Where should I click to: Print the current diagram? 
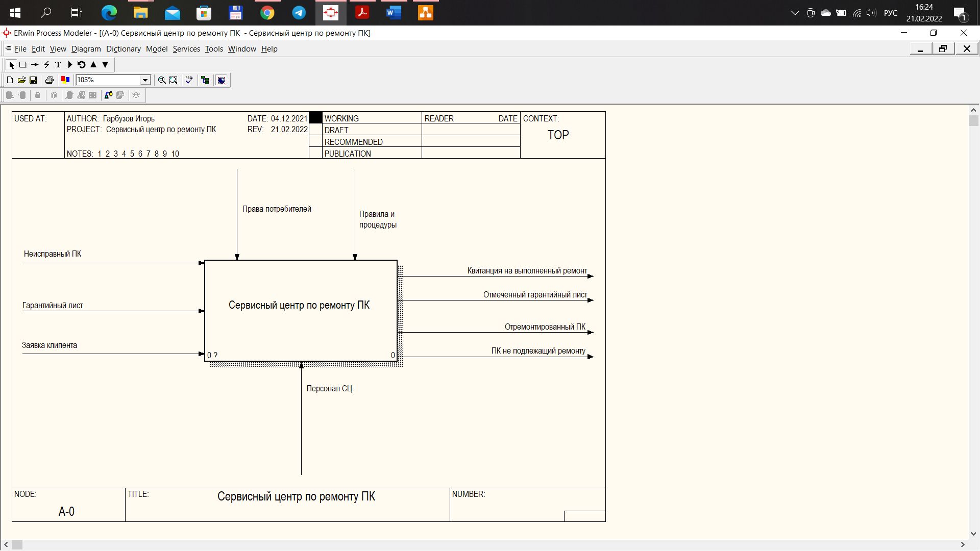point(50,80)
